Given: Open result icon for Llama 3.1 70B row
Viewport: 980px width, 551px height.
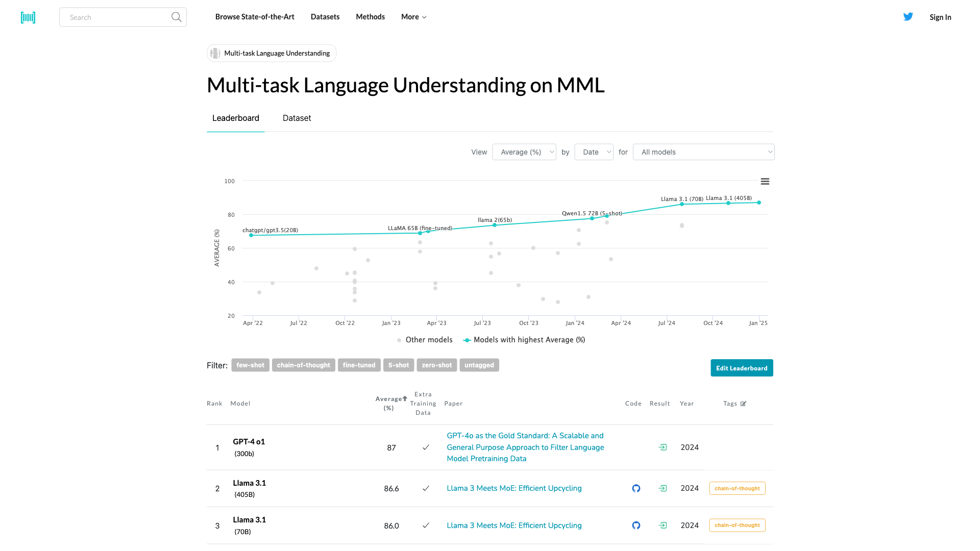Looking at the screenshot, I should 663,525.
